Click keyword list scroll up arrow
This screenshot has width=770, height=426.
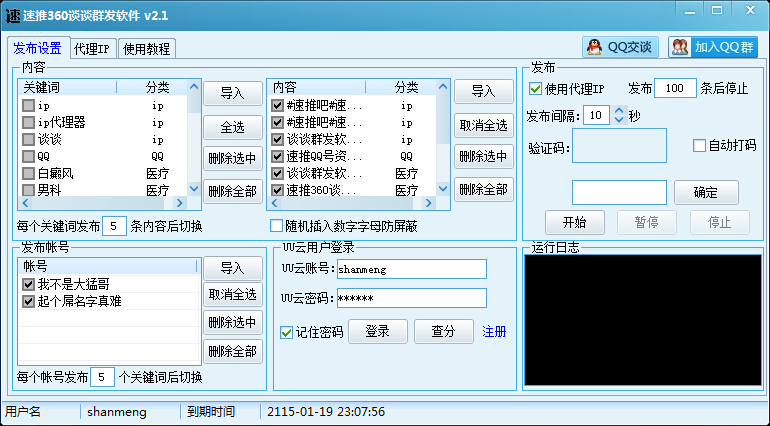(x=194, y=87)
